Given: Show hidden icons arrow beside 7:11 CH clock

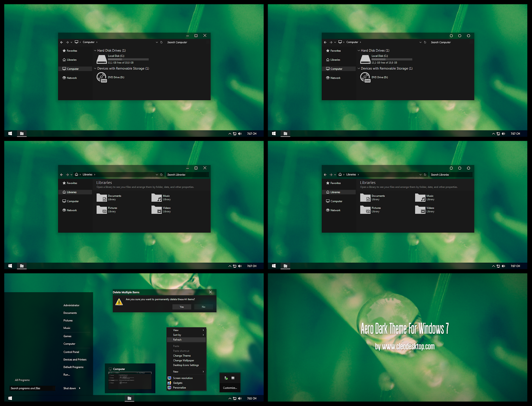Looking at the screenshot, I should coord(230,398).
